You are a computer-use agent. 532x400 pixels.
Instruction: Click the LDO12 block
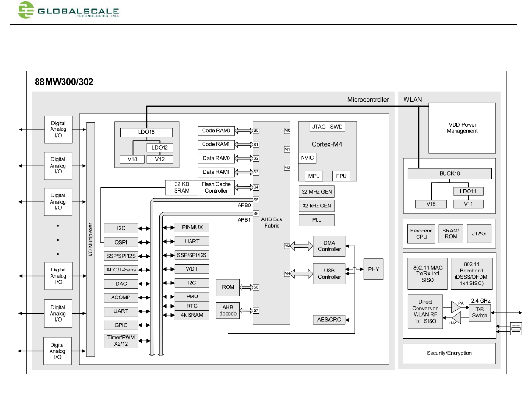160,148
